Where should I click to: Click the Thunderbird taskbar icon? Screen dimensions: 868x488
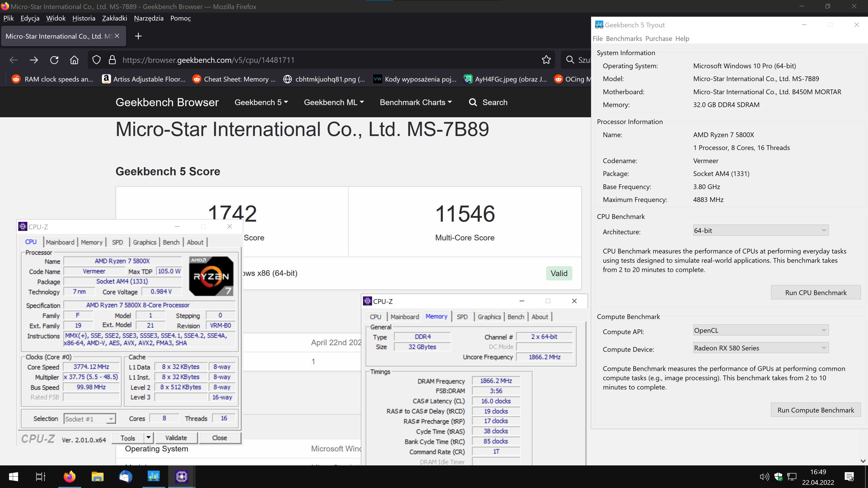[x=125, y=476]
